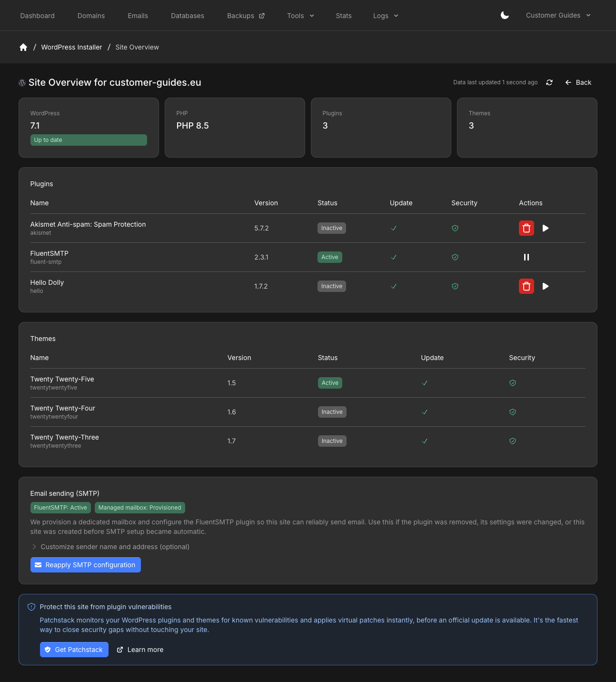Click Twenty Twenty-Three security shield icon
Image resolution: width=616 pixels, height=682 pixels.
(513, 441)
